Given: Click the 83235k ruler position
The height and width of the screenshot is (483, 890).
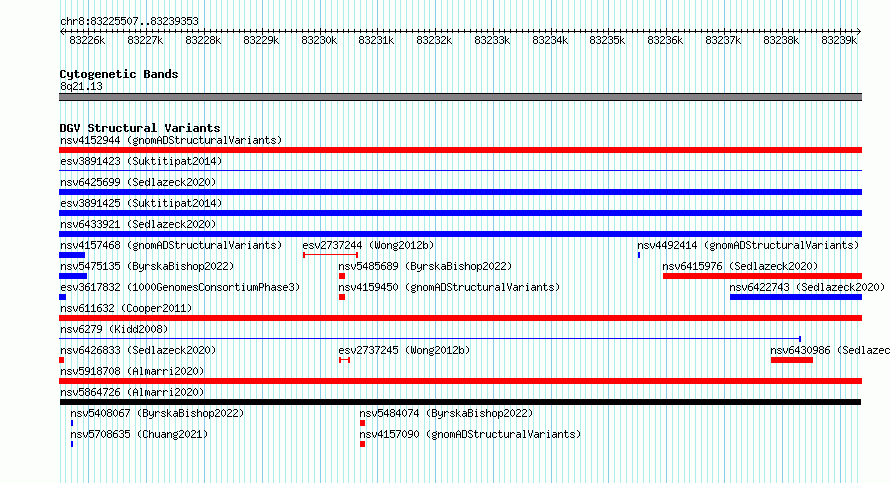Looking at the screenshot, I should [607, 40].
